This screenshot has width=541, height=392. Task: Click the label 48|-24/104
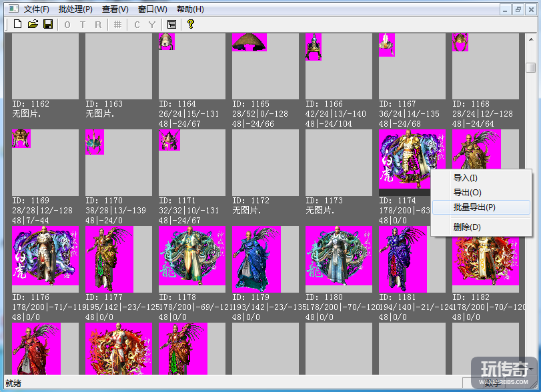328,124
